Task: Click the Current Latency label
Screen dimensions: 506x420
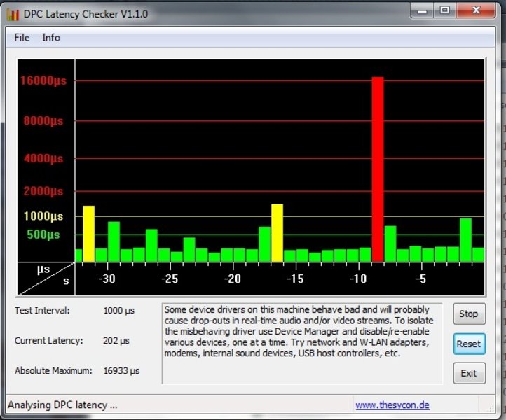Action: pyautogui.click(x=49, y=341)
